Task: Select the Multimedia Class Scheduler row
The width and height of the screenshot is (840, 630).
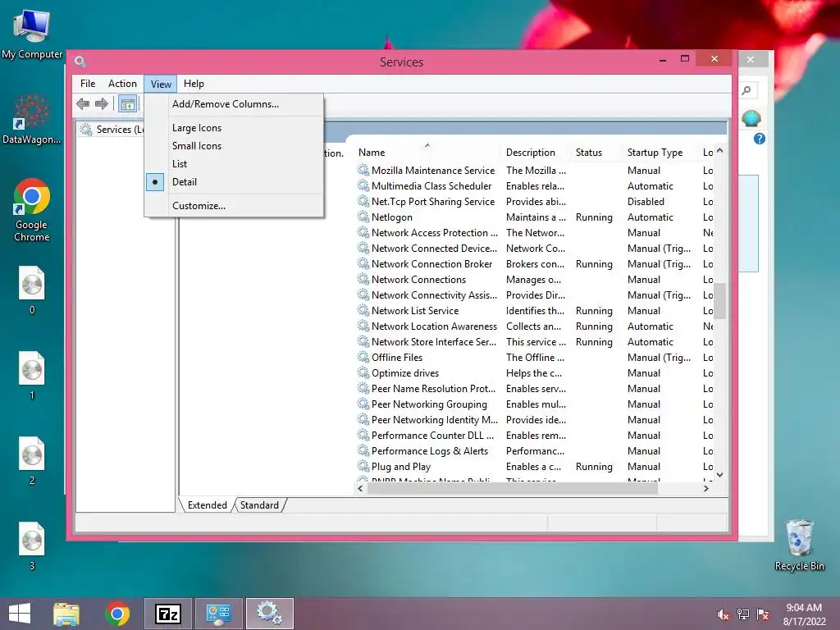Action: point(534,186)
